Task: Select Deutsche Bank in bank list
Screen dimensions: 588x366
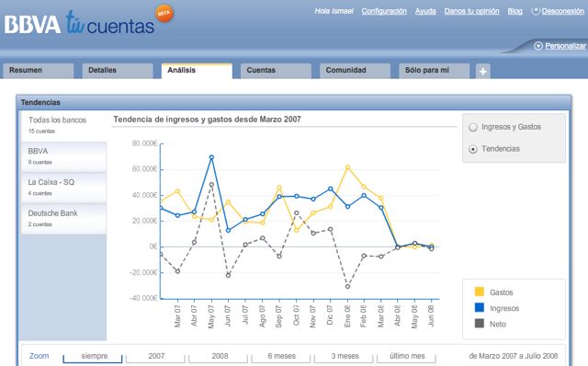Action: point(63,219)
